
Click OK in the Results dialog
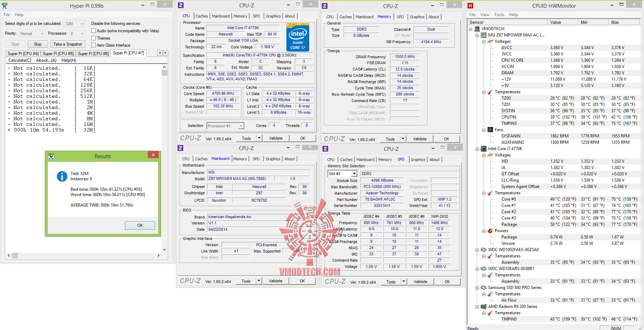140,225
